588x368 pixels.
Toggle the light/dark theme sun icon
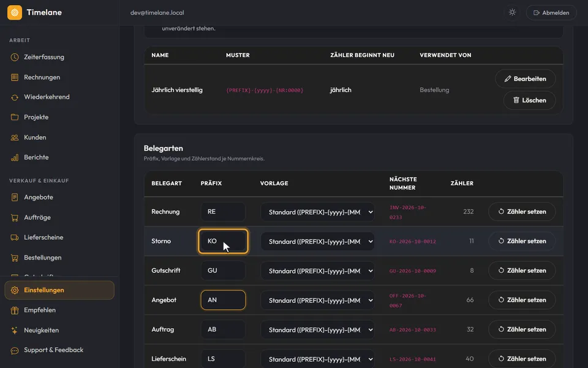512,12
